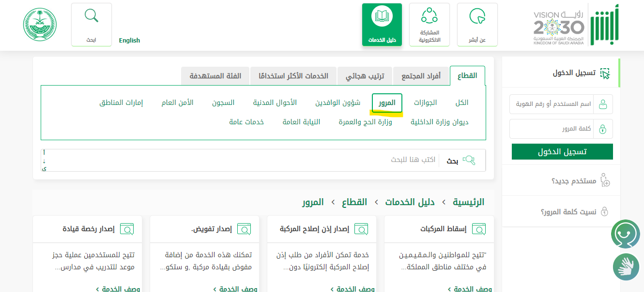
Task: Click the lock icon beside نسيت كلمة المرور
Action: click(604, 212)
